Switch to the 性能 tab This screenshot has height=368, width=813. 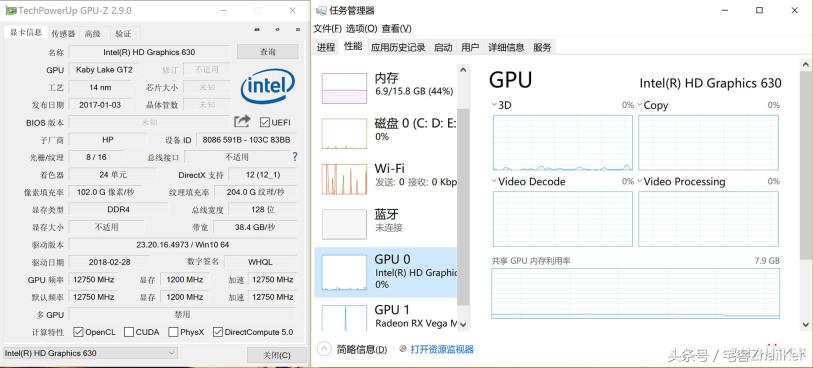pyautogui.click(x=353, y=46)
